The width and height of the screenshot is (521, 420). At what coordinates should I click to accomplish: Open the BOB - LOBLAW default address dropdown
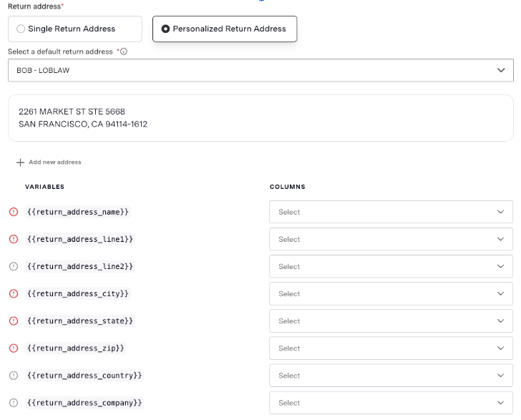tap(260, 70)
